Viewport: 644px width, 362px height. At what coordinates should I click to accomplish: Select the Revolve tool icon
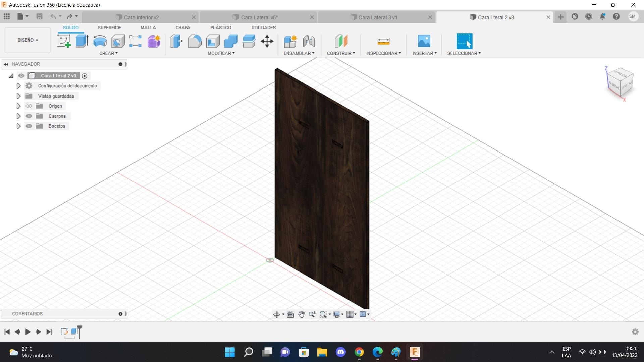click(100, 41)
